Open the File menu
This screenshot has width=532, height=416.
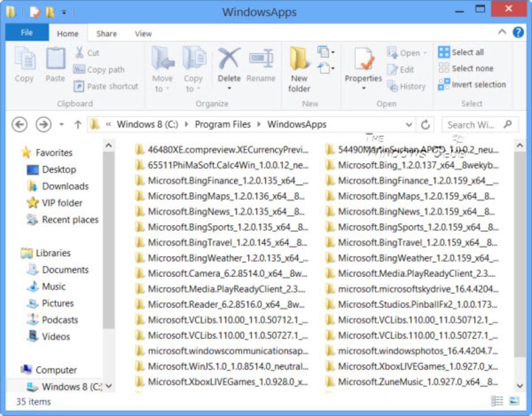27,33
